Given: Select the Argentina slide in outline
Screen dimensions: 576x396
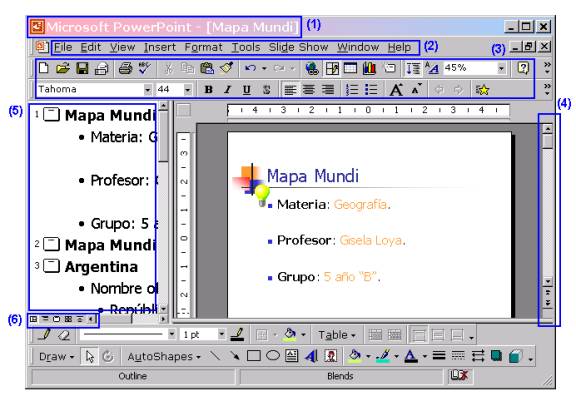Looking at the screenshot, I should click(101, 267).
